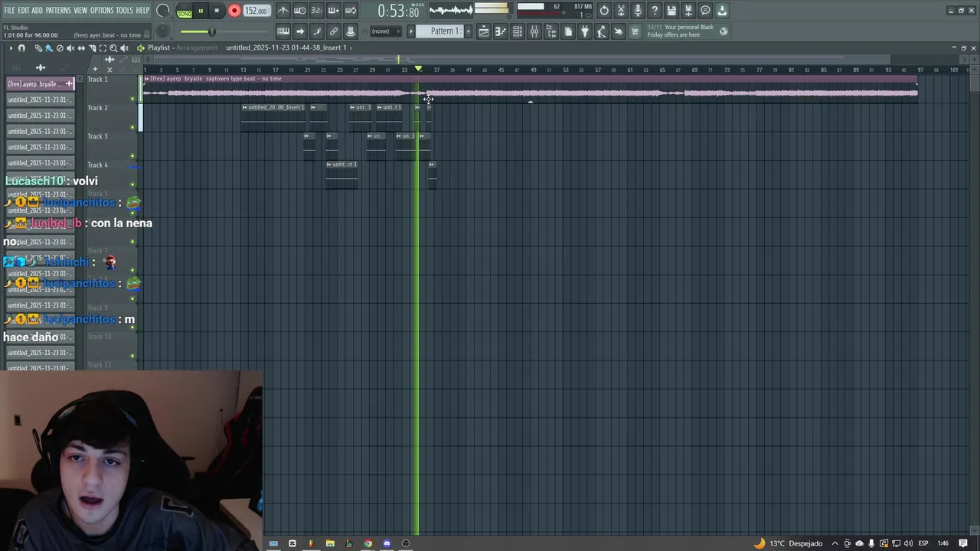Toggle overdub/blend recording icon
Image resolution: width=980 pixels, height=551 pixels.
(x=333, y=11)
